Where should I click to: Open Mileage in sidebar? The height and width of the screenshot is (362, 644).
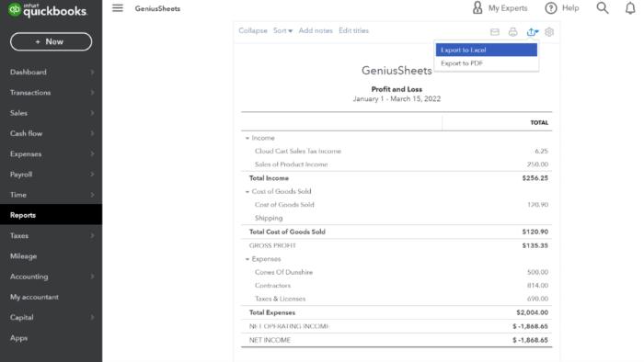point(51,256)
